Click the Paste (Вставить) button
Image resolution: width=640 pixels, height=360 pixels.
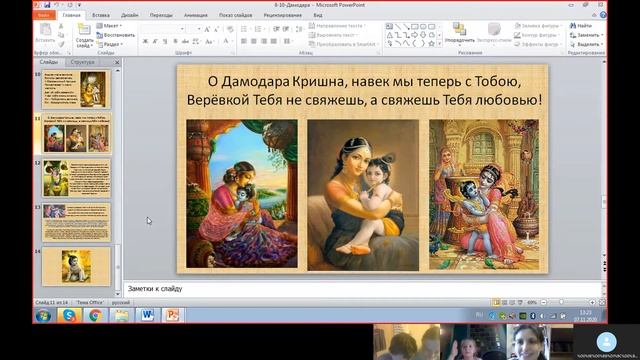(x=45, y=33)
